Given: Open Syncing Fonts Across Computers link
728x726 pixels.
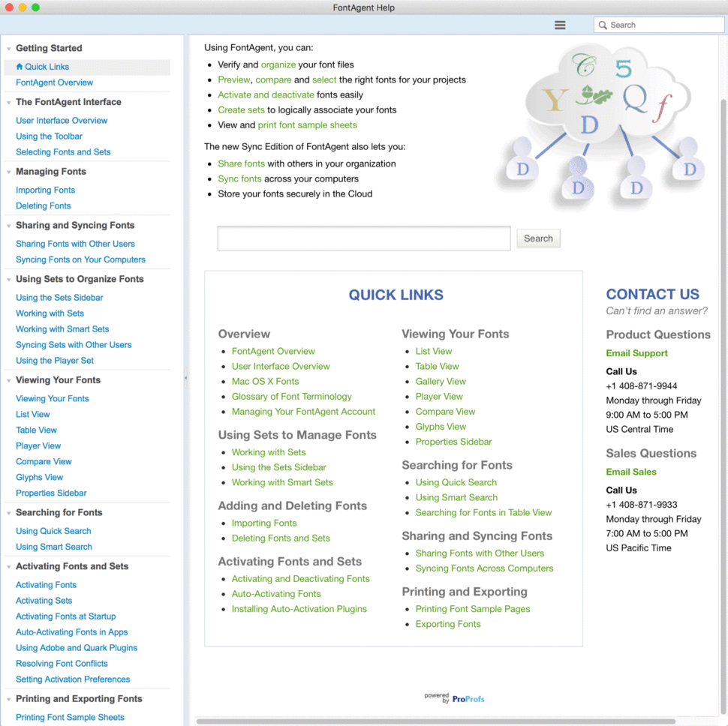Looking at the screenshot, I should pos(484,568).
